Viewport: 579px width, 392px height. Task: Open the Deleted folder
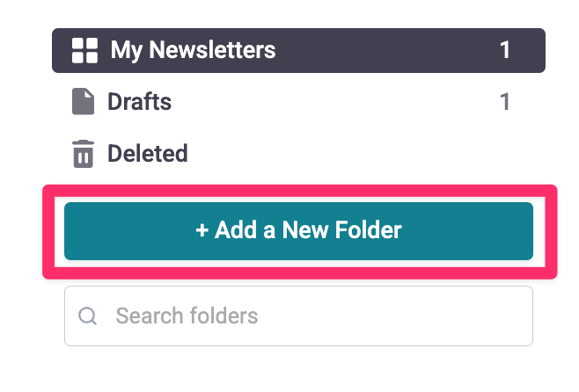(x=147, y=154)
